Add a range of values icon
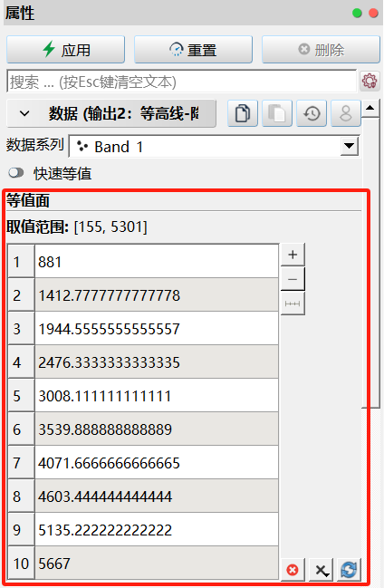Image resolution: width=384 pixels, height=588 pixels. click(x=293, y=304)
